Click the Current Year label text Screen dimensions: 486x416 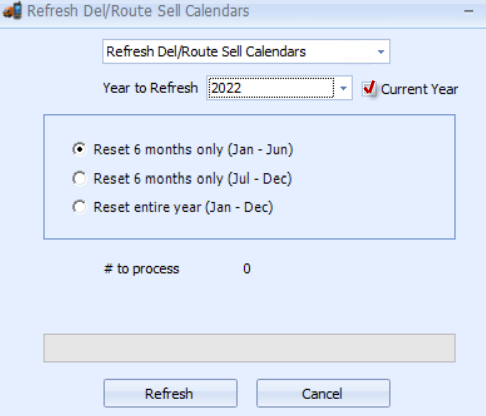[419, 89]
